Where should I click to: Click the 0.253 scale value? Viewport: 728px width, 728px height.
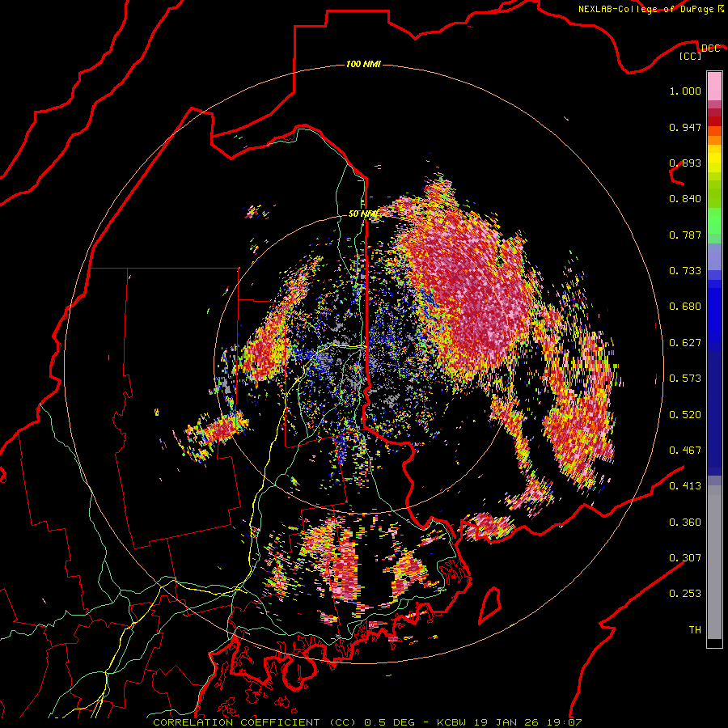[685, 594]
